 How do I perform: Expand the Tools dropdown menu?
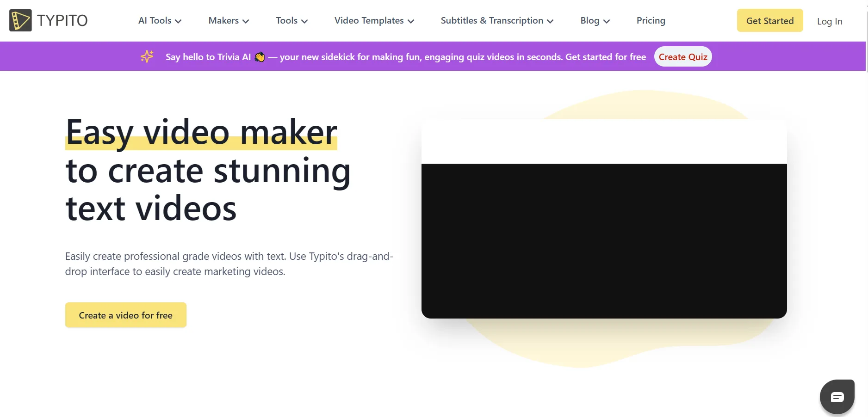click(x=291, y=20)
